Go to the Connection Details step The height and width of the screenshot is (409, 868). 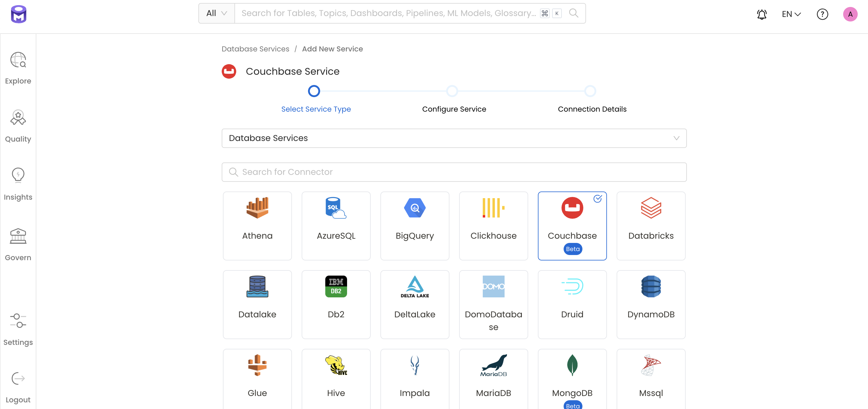pyautogui.click(x=590, y=91)
